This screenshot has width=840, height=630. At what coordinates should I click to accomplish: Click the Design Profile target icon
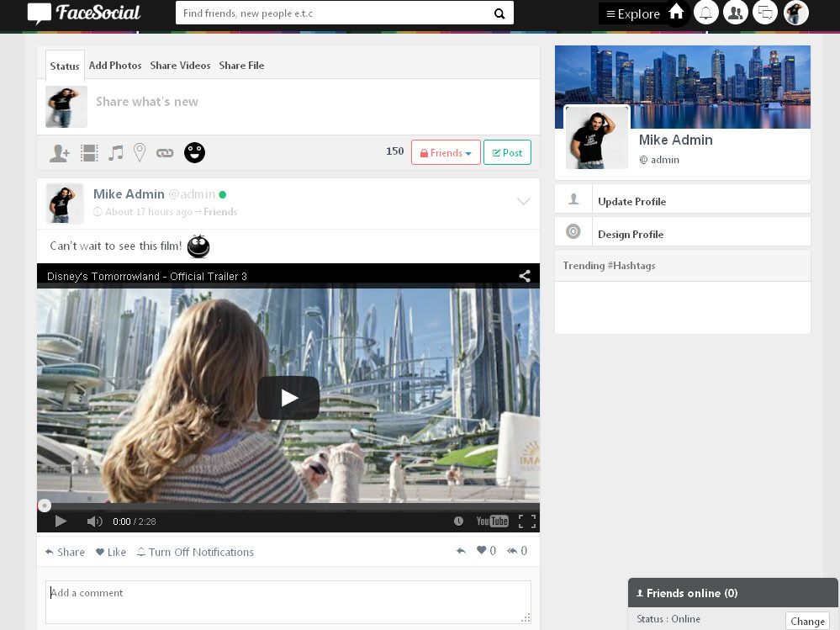coord(573,231)
